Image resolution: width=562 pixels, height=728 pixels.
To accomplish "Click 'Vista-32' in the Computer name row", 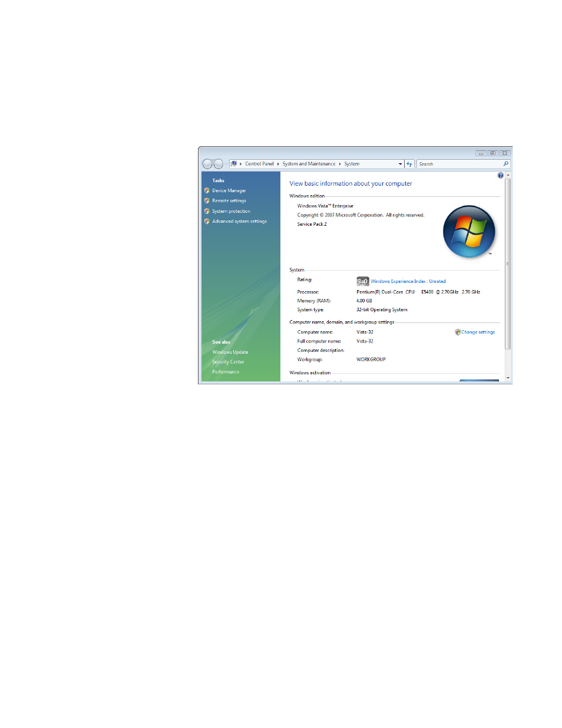I will pyautogui.click(x=365, y=332).
